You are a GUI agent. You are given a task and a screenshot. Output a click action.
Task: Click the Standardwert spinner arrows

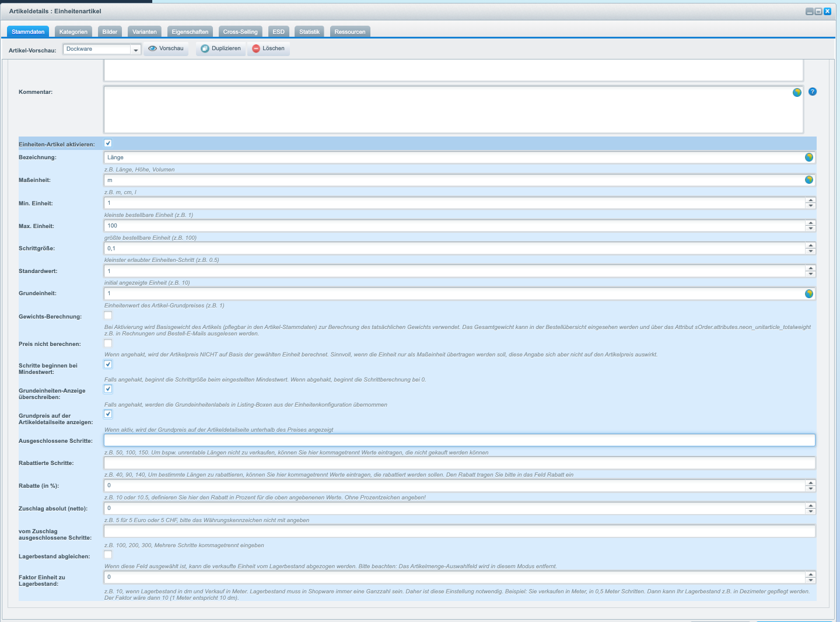(810, 271)
